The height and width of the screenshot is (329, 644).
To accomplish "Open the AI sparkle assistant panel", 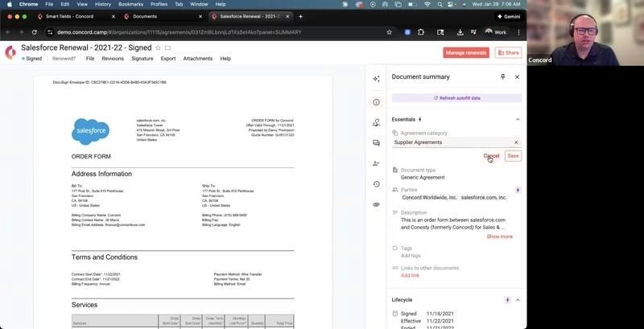I will click(x=376, y=79).
